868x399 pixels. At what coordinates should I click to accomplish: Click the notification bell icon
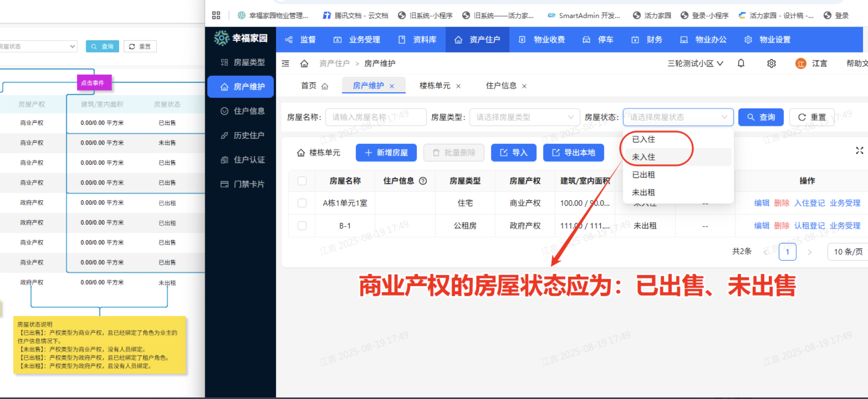point(741,63)
